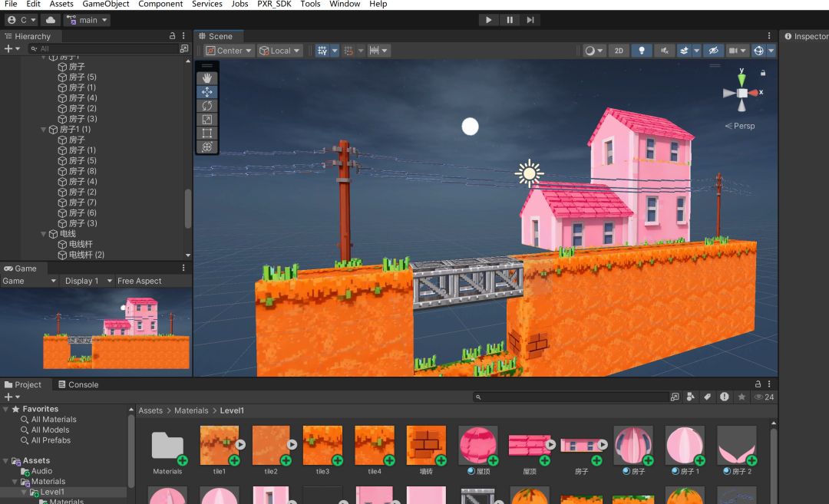Select the 墙砖 material thumbnail
This screenshot has height=504, width=829.
(x=426, y=445)
